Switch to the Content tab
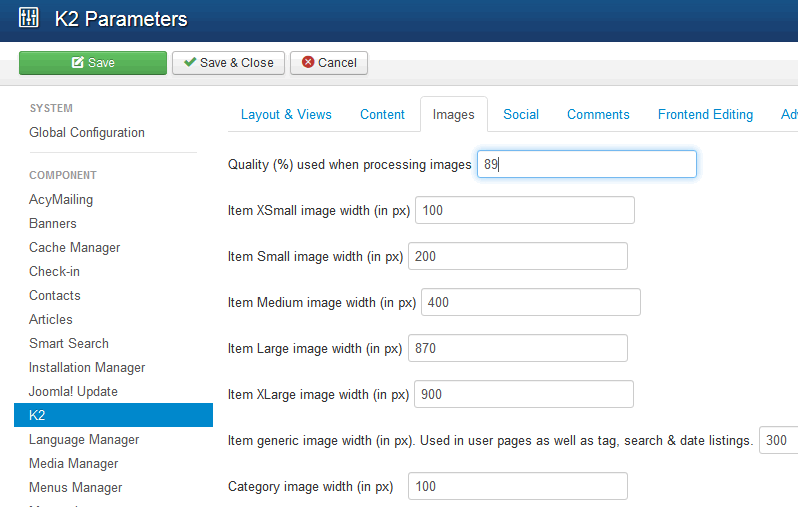Image resolution: width=798 pixels, height=507 pixels. [382, 115]
